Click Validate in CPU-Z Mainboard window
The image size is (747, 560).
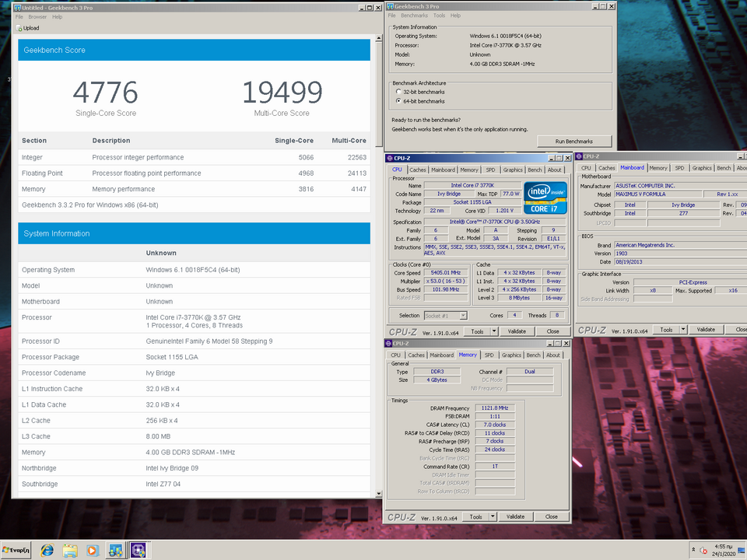(706, 329)
